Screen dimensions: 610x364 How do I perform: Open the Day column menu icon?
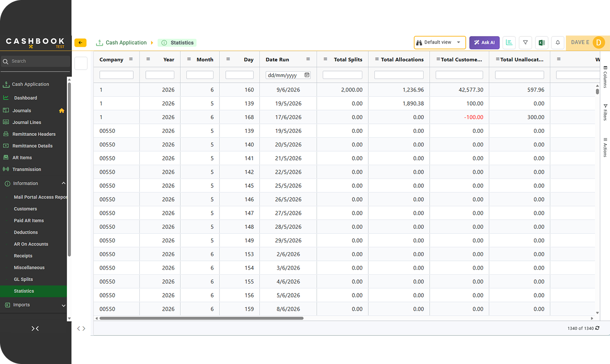click(x=228, y=59)
